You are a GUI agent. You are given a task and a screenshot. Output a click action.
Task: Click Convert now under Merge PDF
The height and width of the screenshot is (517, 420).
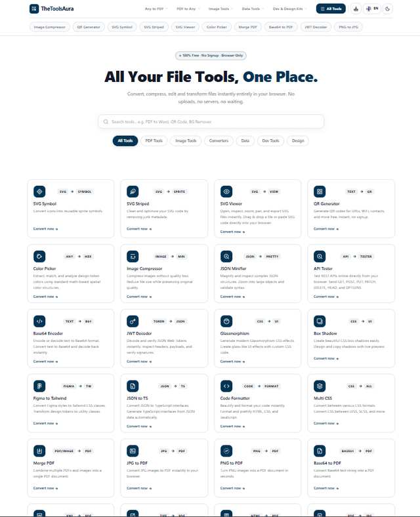pyautogui.click(x=45, y=488)
